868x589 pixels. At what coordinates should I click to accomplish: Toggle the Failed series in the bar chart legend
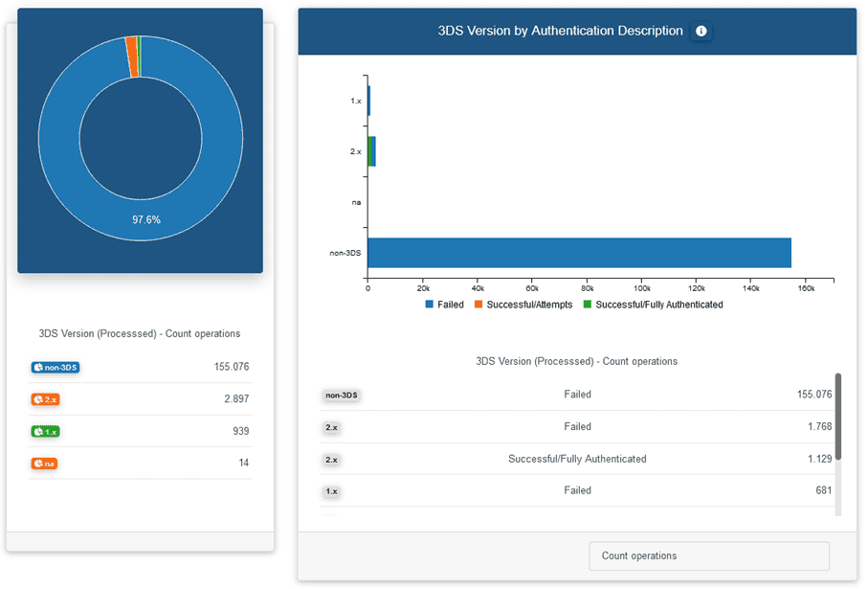444,305
